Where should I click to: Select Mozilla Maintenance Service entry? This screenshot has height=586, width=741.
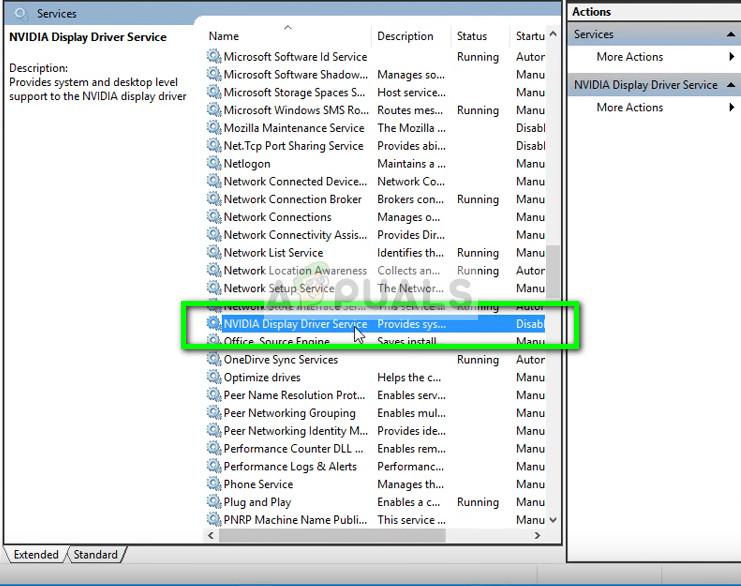click(376, 128)
